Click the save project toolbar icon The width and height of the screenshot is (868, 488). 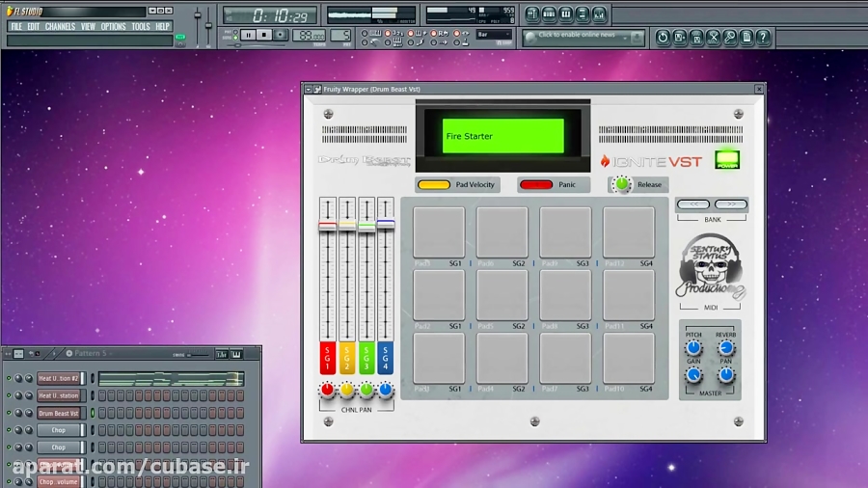[679, 37]
